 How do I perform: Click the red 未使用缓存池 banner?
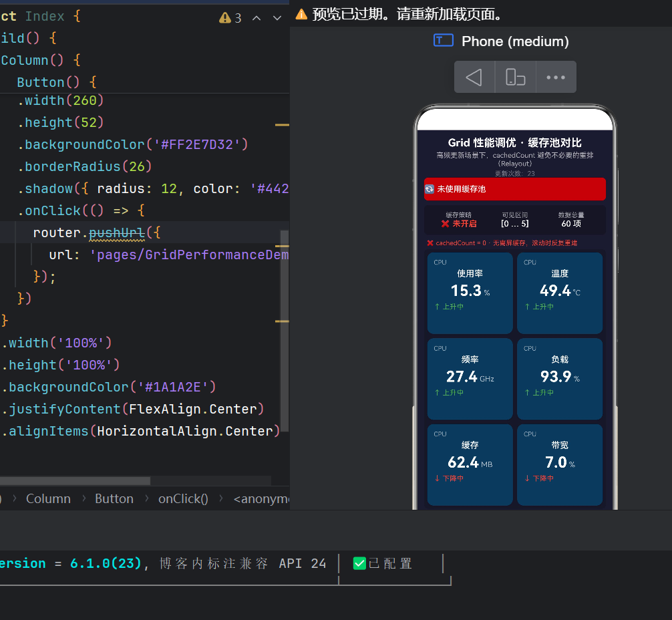tap(515, 189)
